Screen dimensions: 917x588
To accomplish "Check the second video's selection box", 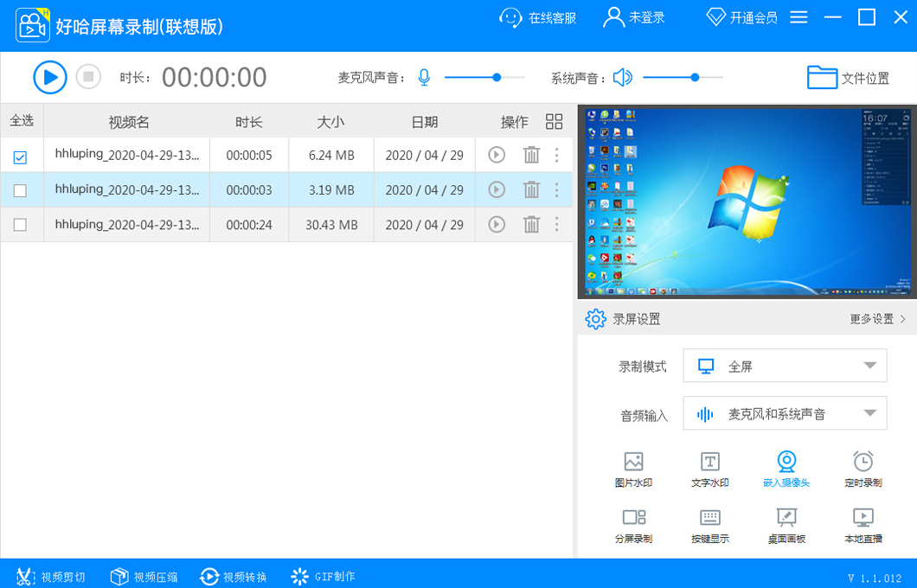I will [x=22, y=190].
